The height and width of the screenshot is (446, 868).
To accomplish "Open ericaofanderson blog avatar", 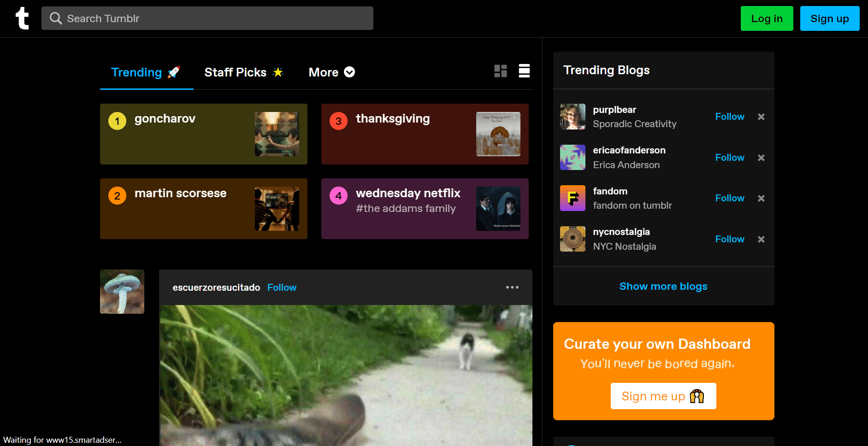I will 573,157.
